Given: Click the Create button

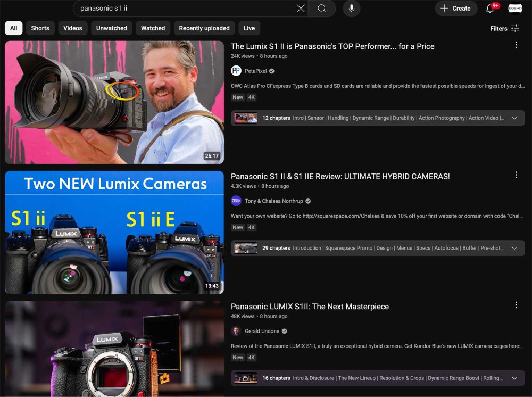Looking at the screenshot, I should [x=455, y=9].
